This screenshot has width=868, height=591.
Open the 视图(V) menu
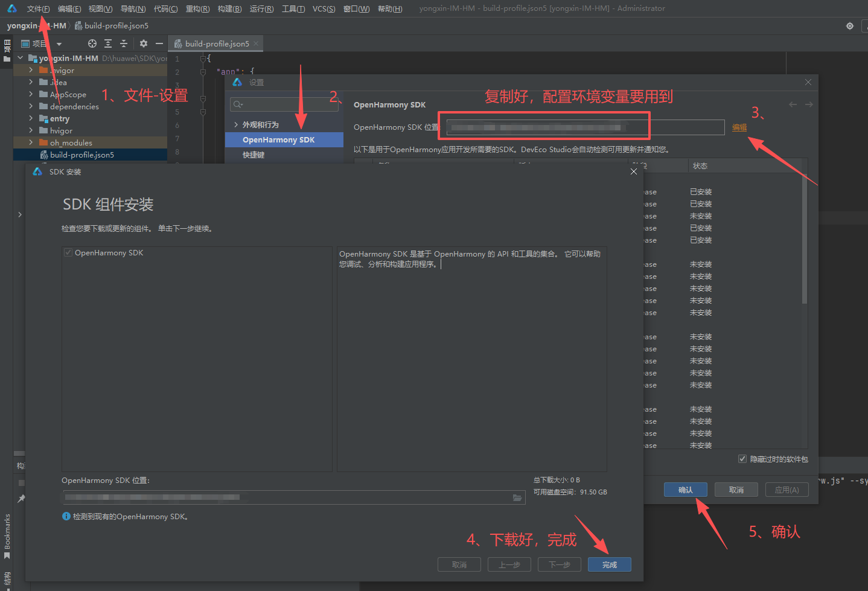tap(100, 8)
